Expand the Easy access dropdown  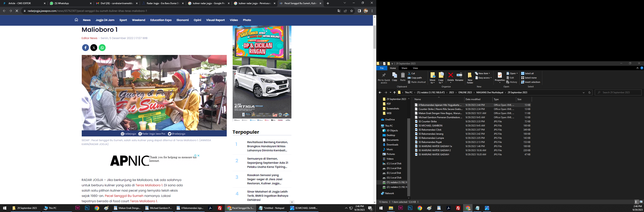pos(483,78)
